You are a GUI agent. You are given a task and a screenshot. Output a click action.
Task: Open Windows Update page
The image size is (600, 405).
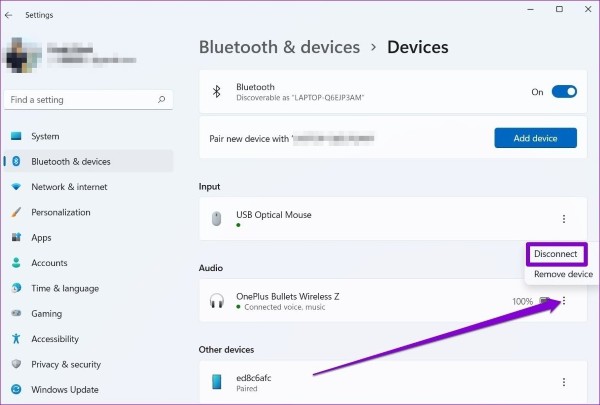click(65, 389)
